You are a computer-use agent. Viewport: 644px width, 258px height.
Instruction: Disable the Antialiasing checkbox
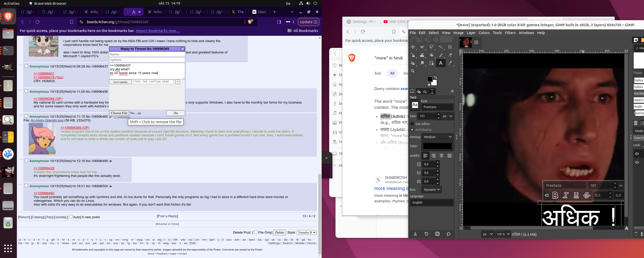(x=412, y=130)
